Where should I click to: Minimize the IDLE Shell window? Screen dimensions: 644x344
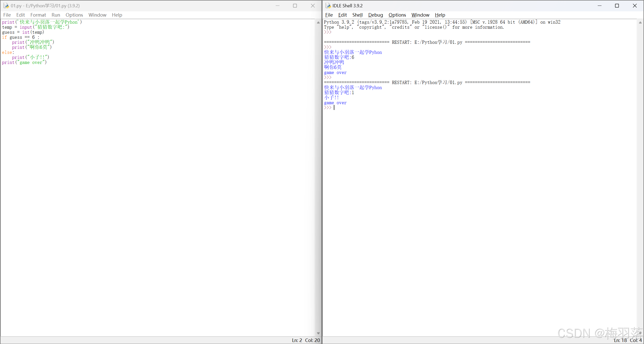click(x=599, y=6)
